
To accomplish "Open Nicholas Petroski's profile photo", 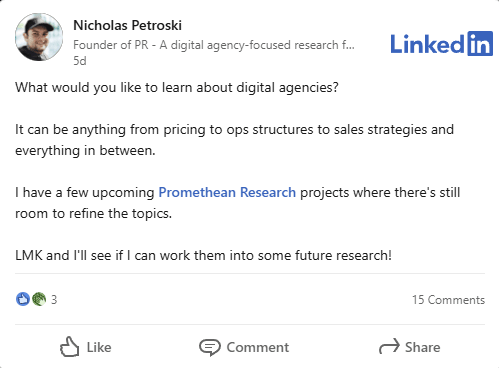I will click(39, 37).
